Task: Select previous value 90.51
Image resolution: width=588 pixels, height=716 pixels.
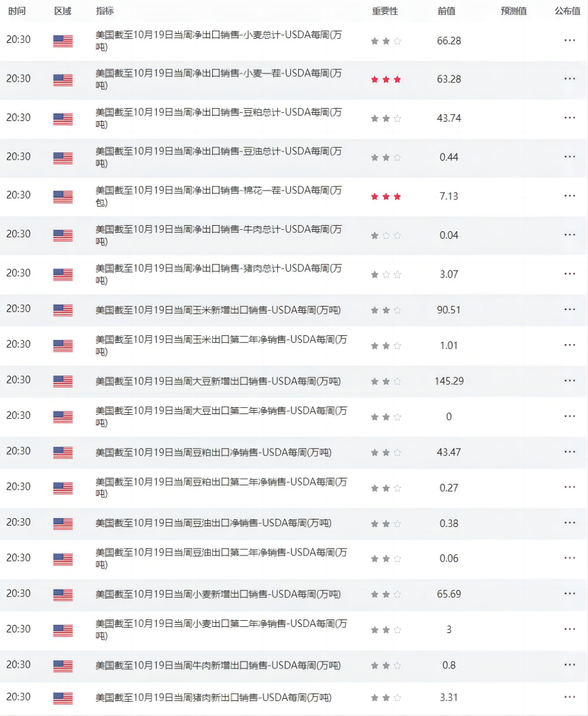Action: [449, 309]
